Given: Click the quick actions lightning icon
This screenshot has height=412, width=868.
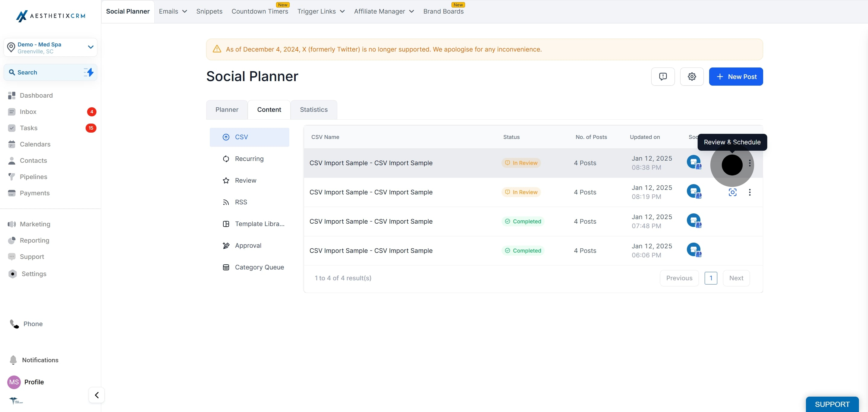Looking at the screenshot, I should (x=89, y=72).
